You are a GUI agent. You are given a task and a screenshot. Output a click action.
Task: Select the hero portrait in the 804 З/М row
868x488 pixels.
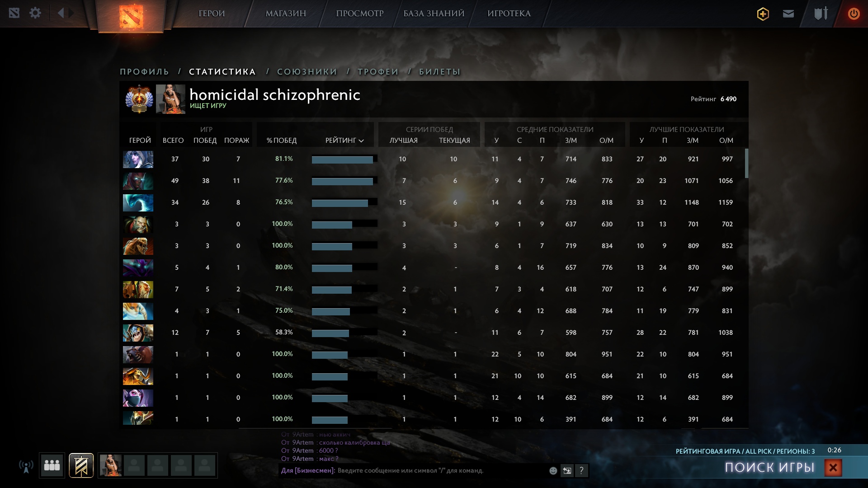click(x=138, y=355)
